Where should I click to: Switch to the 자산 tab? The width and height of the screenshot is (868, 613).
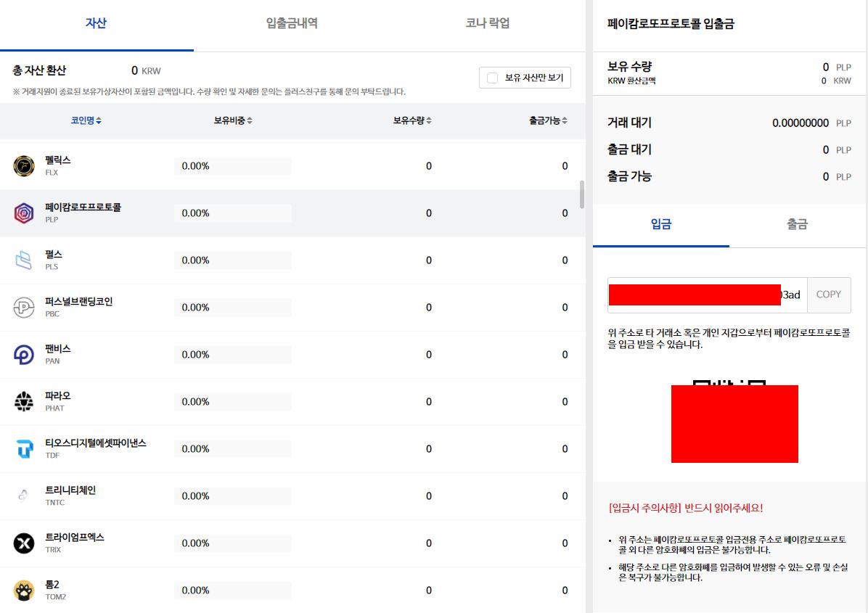(x=97, y=24)
